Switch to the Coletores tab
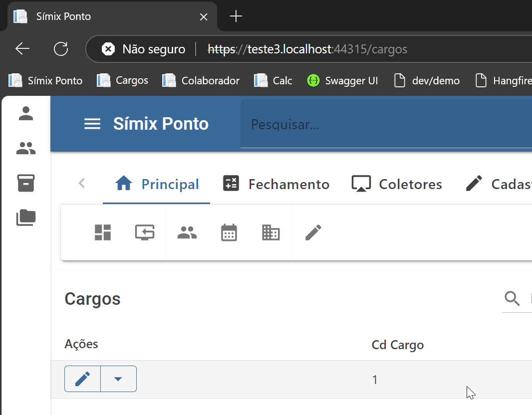This screenshot has width=532, height=415. 397,184
